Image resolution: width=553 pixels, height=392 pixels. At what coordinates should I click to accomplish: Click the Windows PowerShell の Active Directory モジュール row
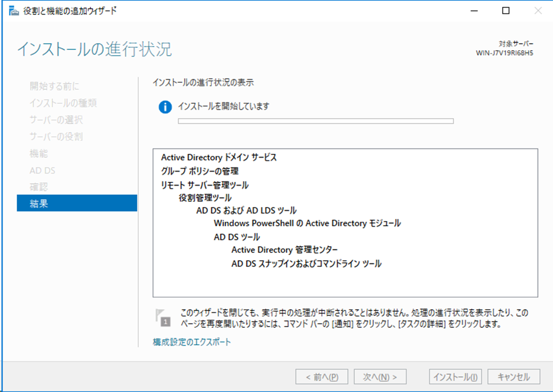coord(307,223)
